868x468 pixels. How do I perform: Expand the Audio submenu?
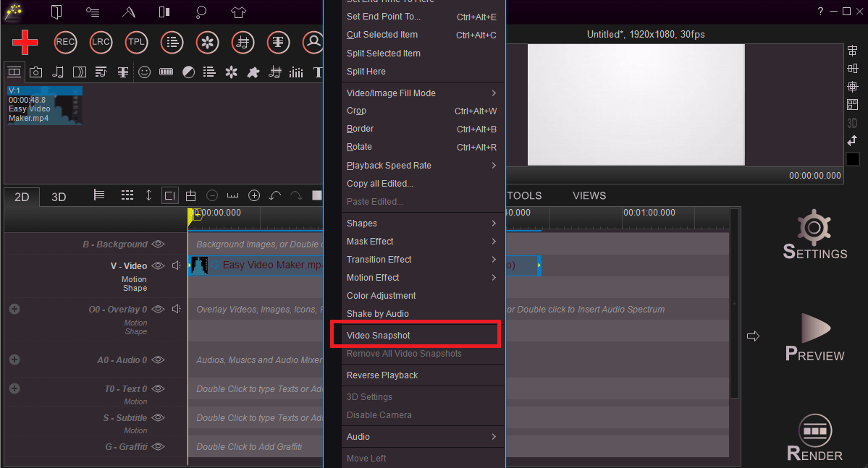coord(422,436)
